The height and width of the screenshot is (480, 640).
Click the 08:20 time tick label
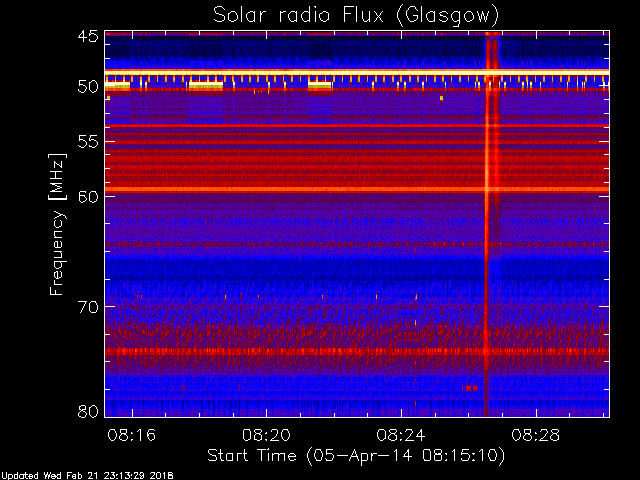266,435
